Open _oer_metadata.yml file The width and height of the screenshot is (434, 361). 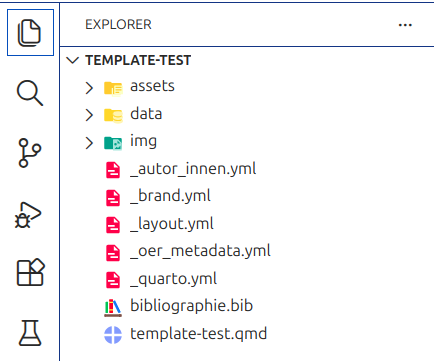[x=200, y=251]
